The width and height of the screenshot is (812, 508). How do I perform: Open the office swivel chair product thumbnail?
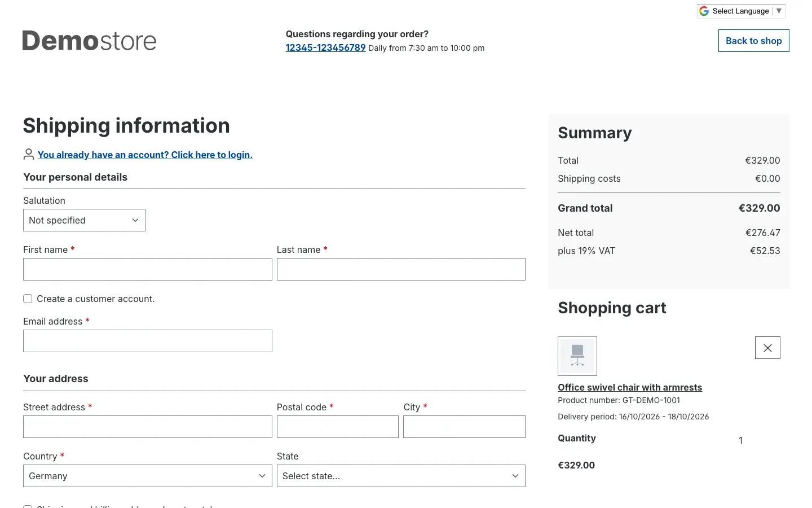(577, 356)
